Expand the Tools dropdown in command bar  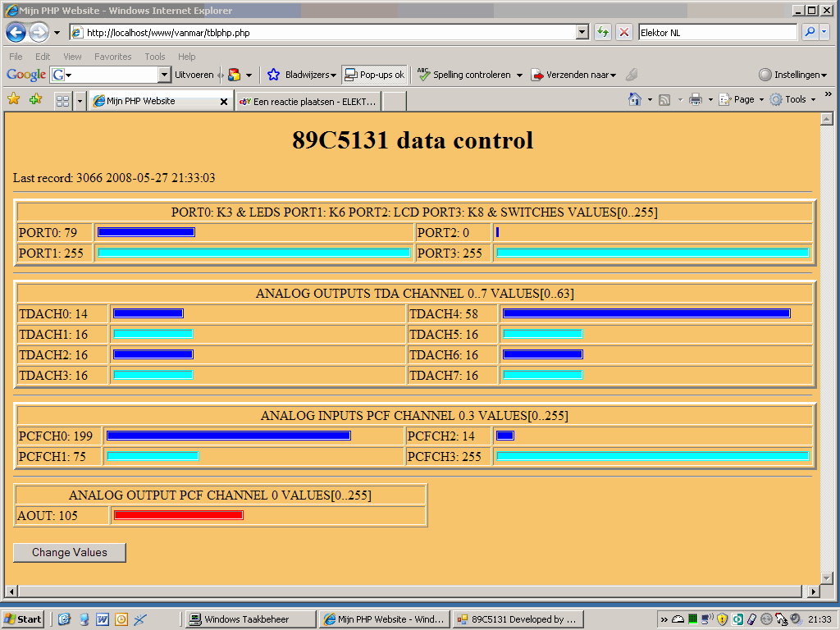click(x=792, y=99)
